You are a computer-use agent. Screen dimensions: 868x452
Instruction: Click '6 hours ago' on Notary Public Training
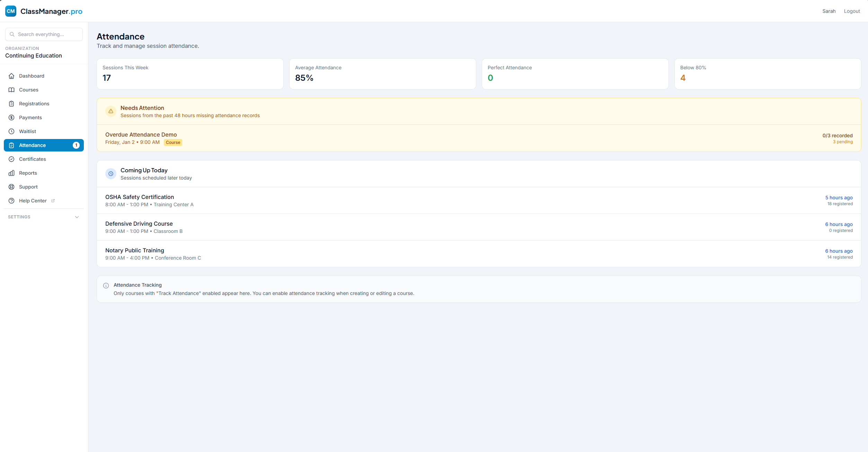(839, 251)
